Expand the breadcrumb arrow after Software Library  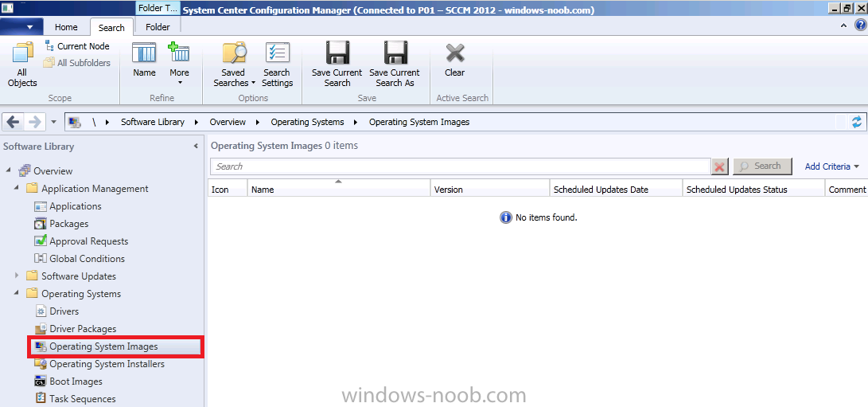(197, 122)
